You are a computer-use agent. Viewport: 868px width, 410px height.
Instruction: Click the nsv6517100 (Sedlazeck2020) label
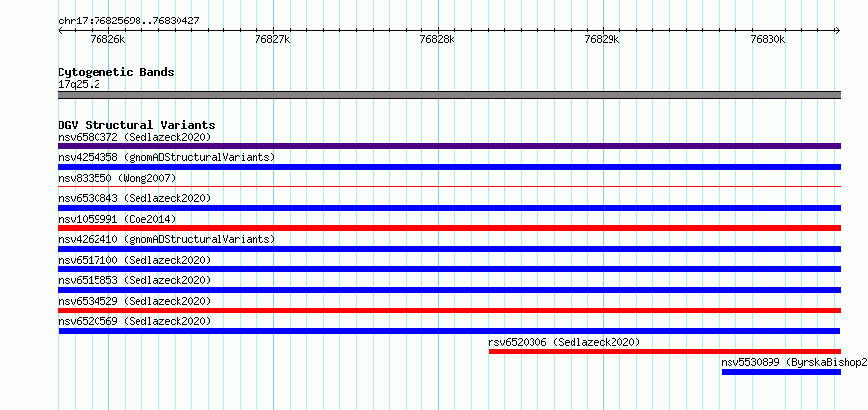click(x=135, y=260)
